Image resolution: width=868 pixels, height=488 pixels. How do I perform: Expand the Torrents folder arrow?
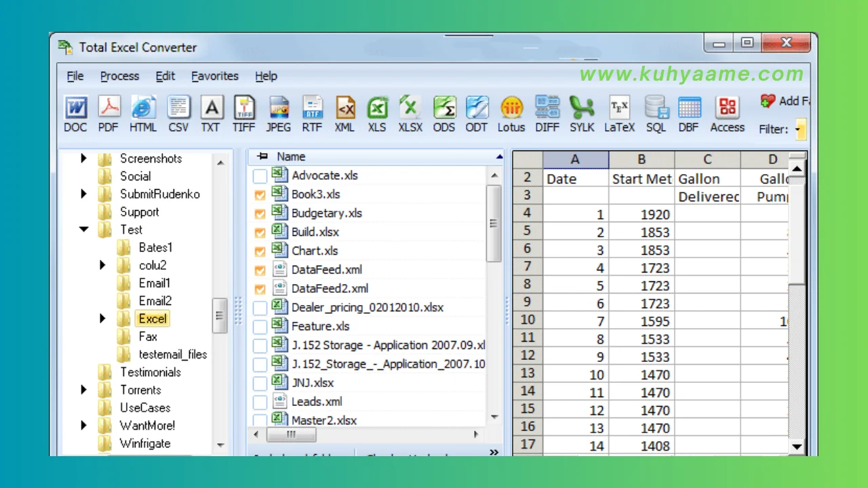click(83, 390)
